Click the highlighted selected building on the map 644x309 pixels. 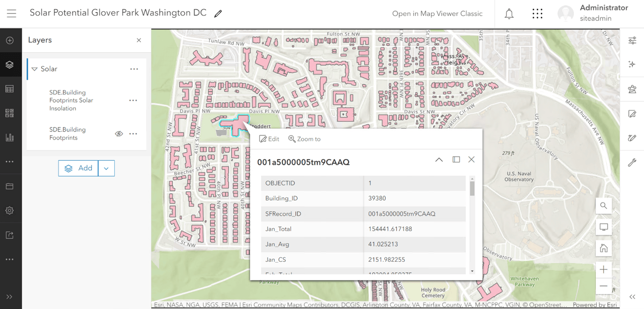point(234,124)
